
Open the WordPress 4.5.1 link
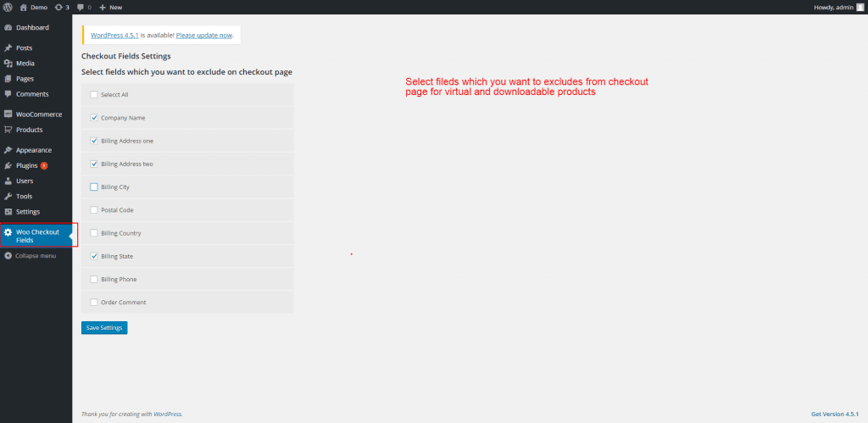tap(114, 35)
